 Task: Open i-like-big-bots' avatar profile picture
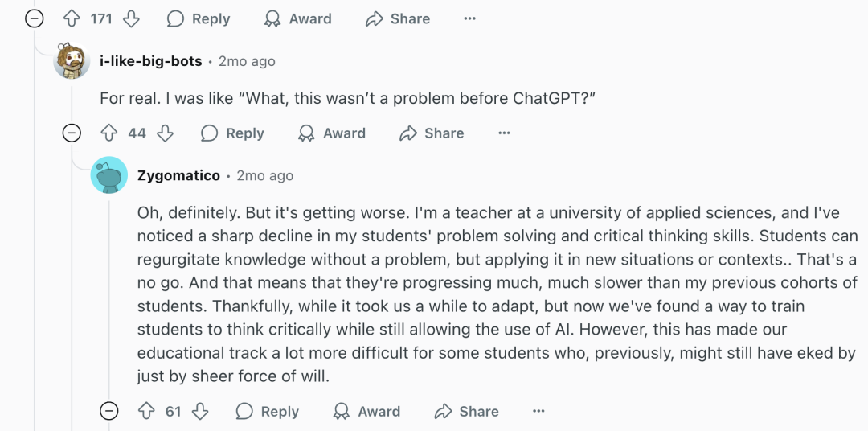(x=71, y=61)
